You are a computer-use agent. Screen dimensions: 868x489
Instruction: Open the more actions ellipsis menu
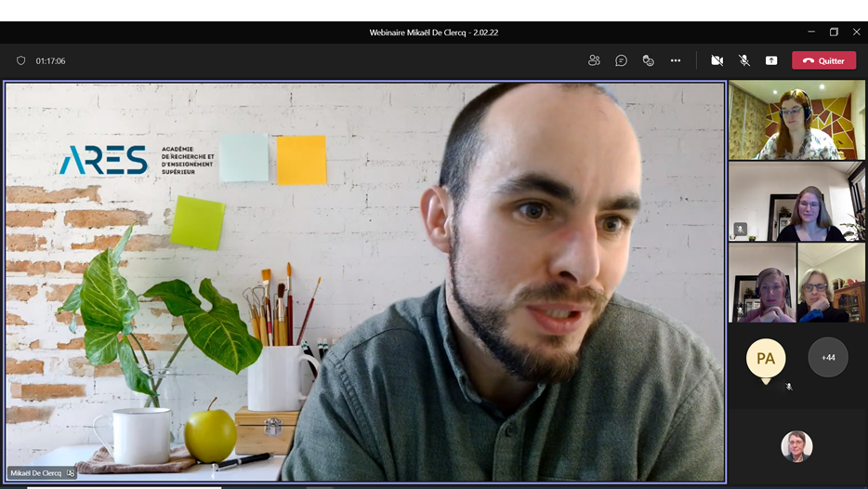click(x=676, y=60)
